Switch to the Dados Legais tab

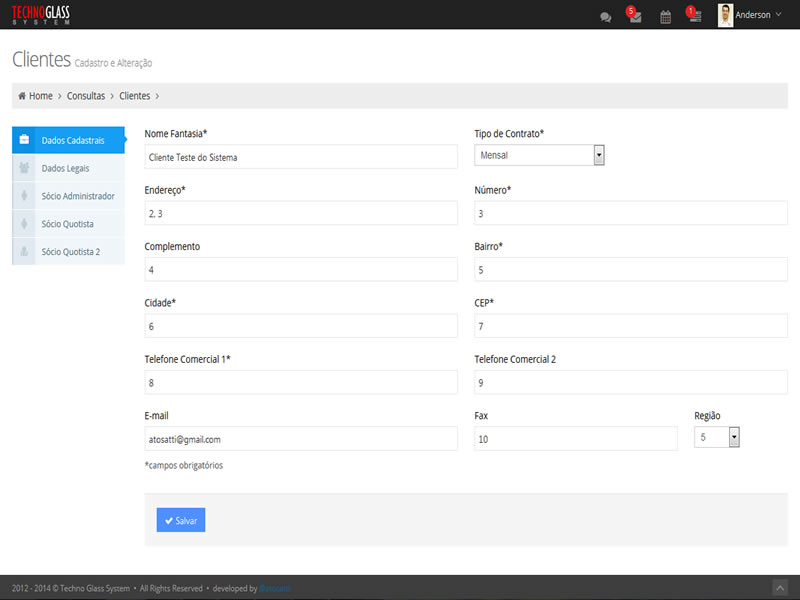click(x=65, y=168)
